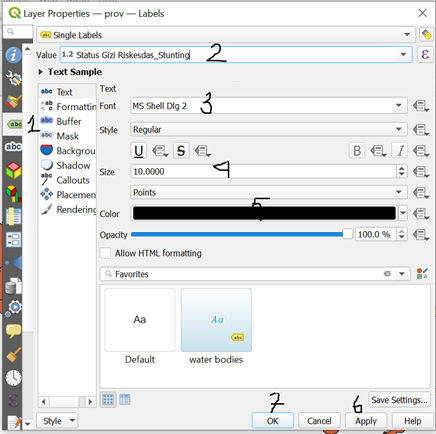Screen dimensions: 436x434
Task: Open the Single Labels mode dropdown
Action: click(x=226, y=35)
